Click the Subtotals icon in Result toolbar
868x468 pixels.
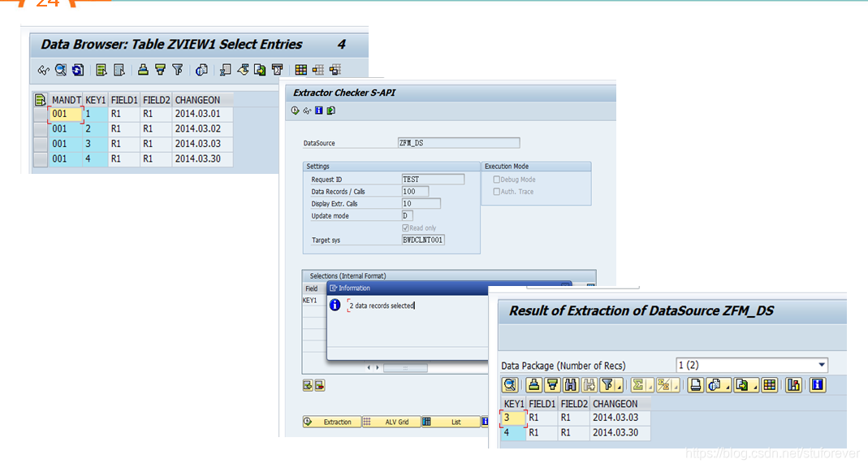tap(663, 385)
